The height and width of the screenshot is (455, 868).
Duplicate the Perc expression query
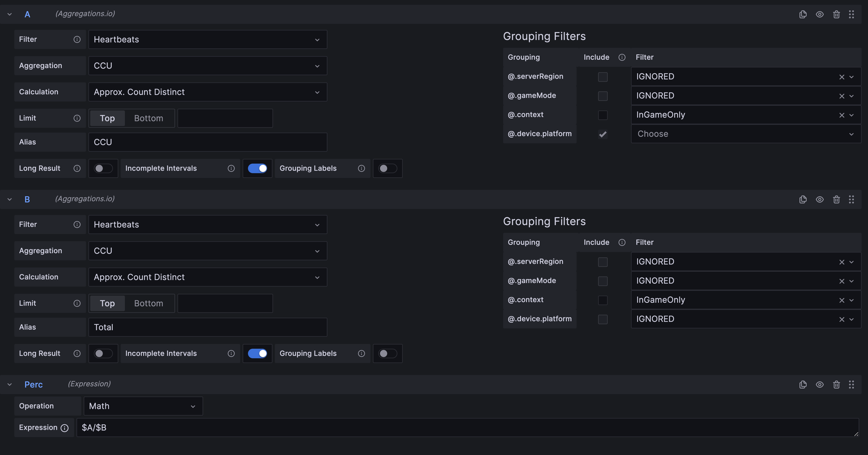click(x=803, y=384)
